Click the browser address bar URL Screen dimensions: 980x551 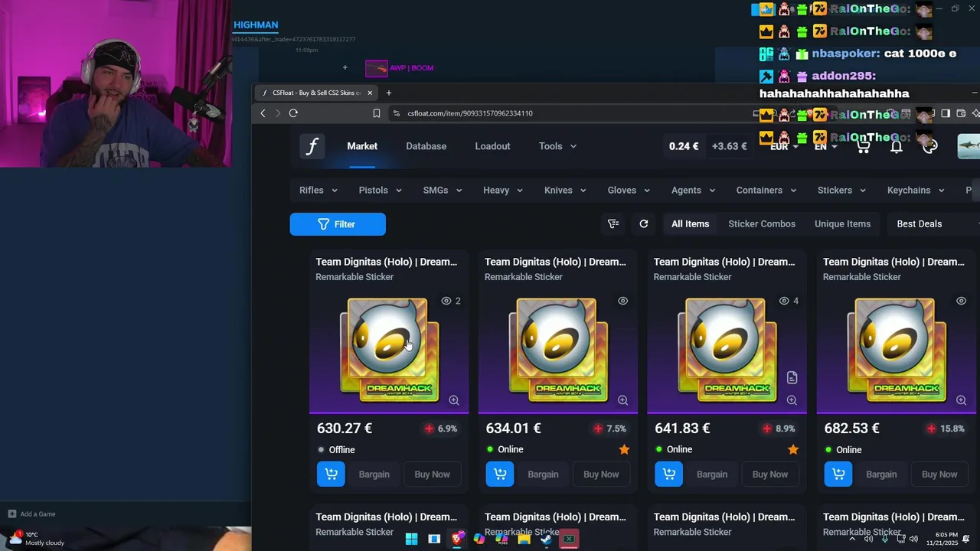470,113
